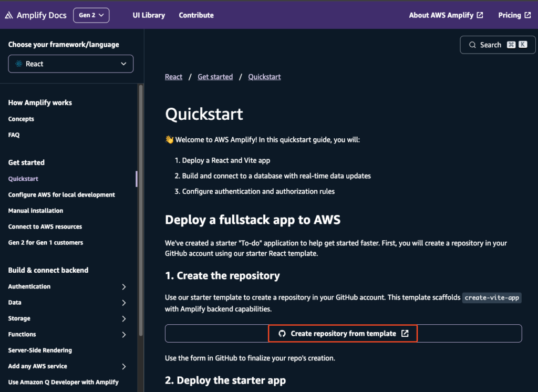Click the Search input box
This screenshot has height=392, width=538.
point(491,45)
